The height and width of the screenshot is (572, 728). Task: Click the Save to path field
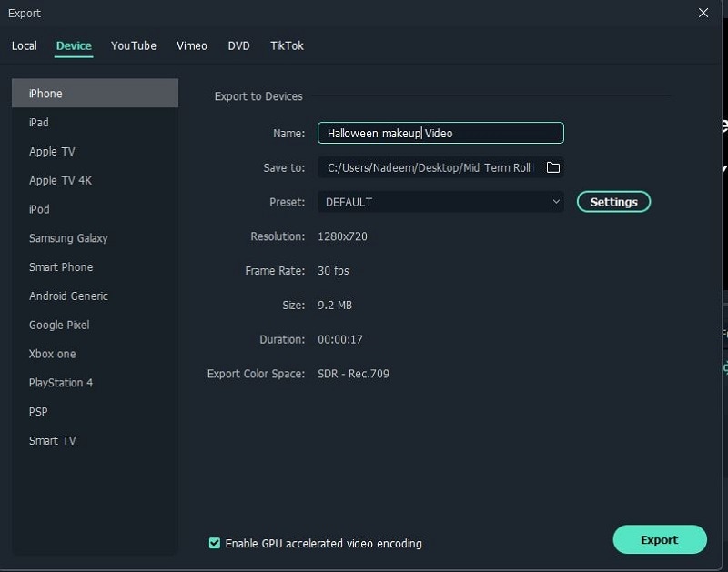(x=428, y=167)
